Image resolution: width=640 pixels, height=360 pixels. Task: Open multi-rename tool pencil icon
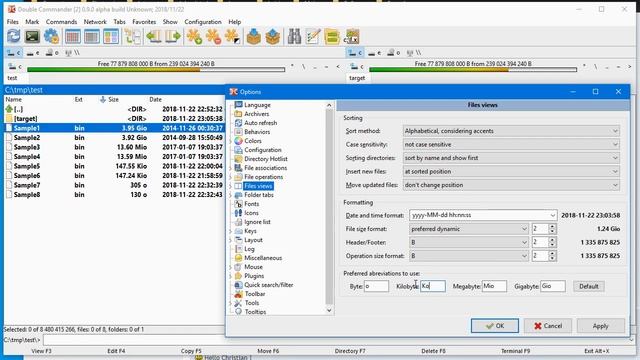pos(313,37)
